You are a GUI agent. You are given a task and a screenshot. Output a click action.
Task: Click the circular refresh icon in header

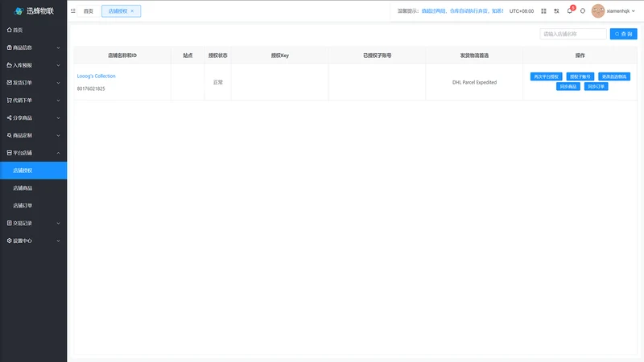pos(582,11)
